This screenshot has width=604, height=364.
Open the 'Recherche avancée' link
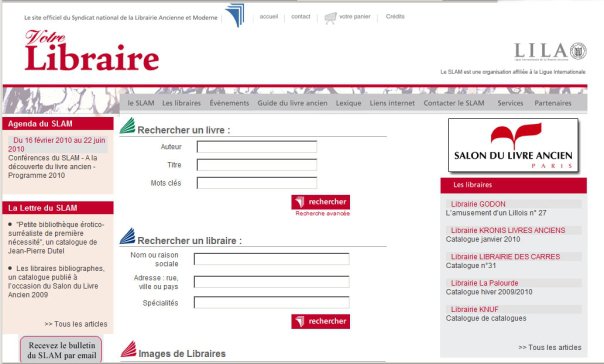[323, 213]
